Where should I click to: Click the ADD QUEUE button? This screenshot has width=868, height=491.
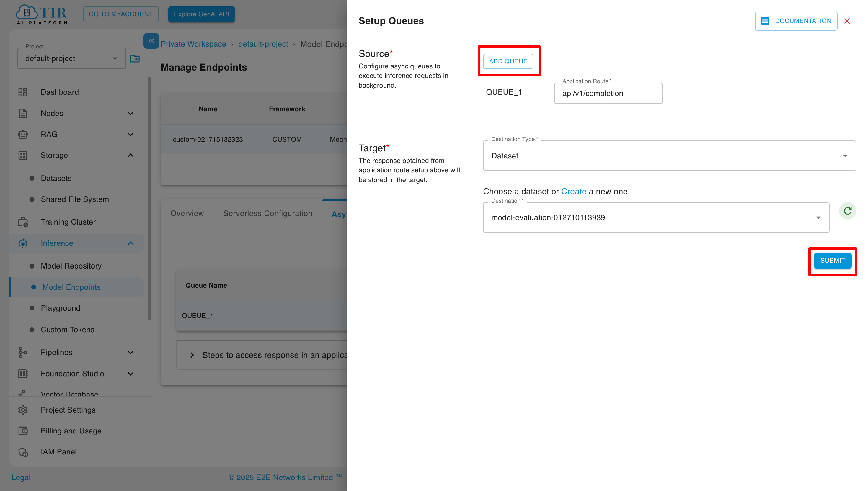[x=508, y=61]
